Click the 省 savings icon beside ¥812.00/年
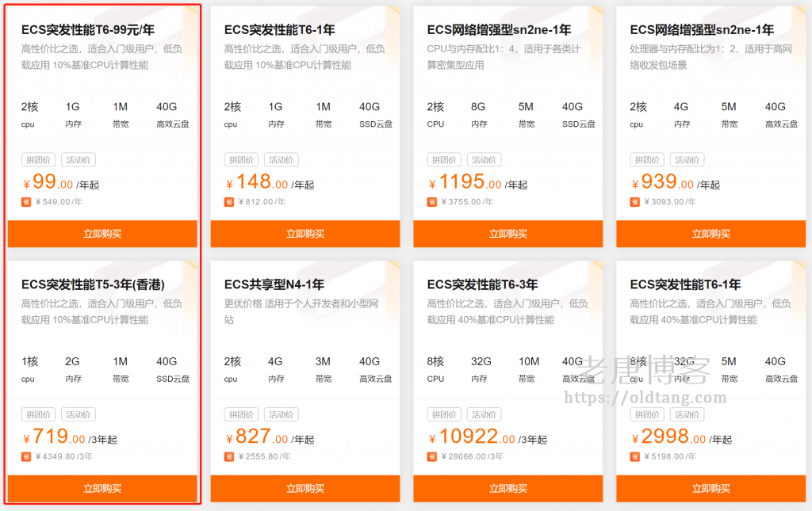 tap(229, 202)
